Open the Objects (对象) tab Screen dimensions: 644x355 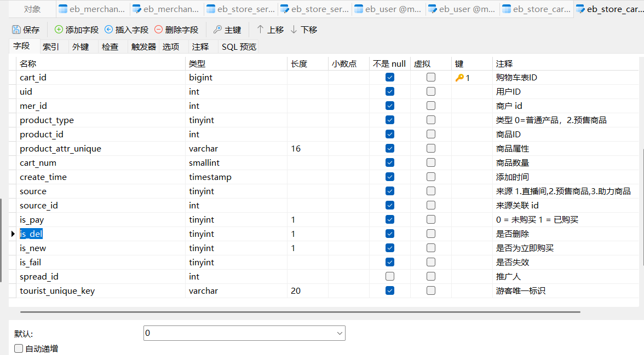tap(32, 9)
